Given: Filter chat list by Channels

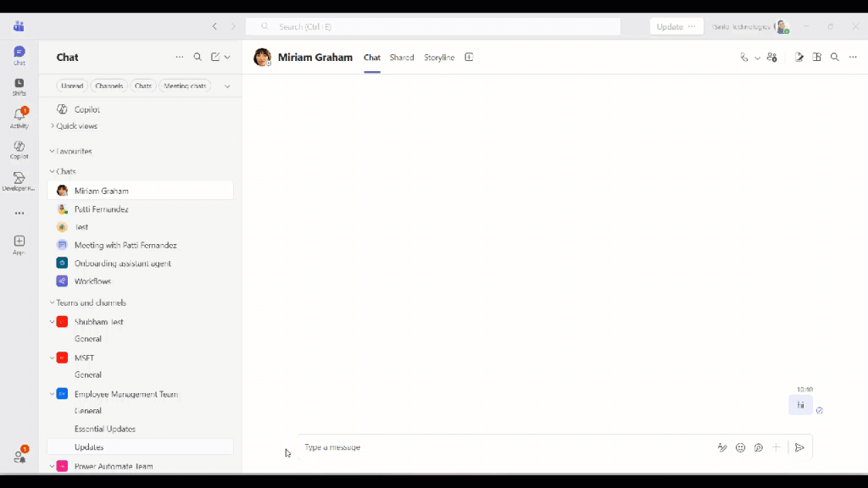Looking at the screenshot, I should pos(108,86).
